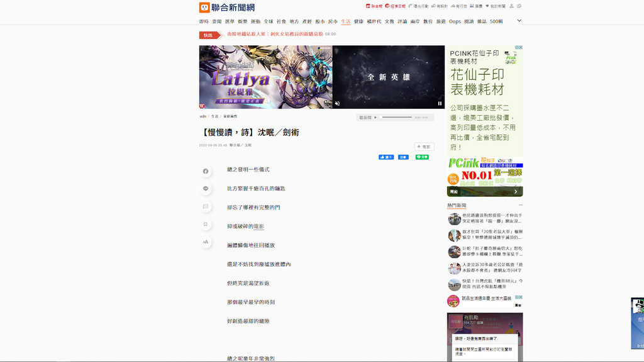Unmute the video advertisement sound

(x=337, y=104)
